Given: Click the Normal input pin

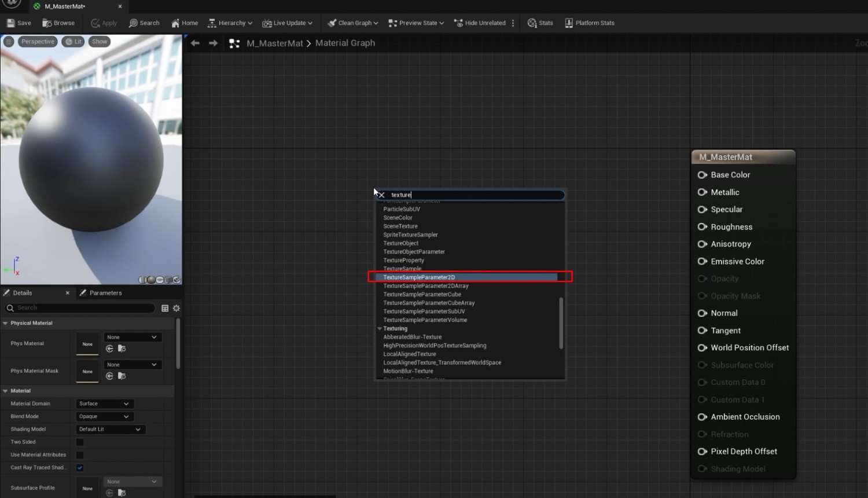Looking at the screenshot, I should (703, 313).
